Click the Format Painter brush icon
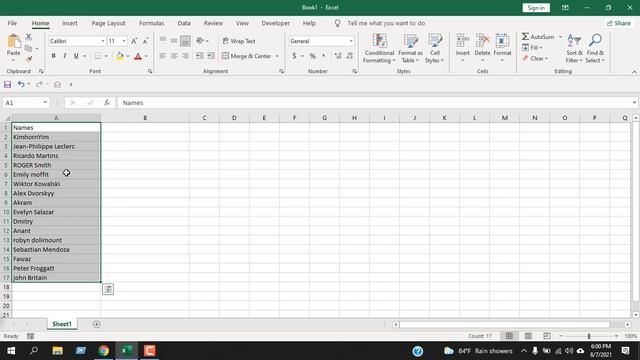The width and height of the screenshot is (640, 360). (29, 59)
